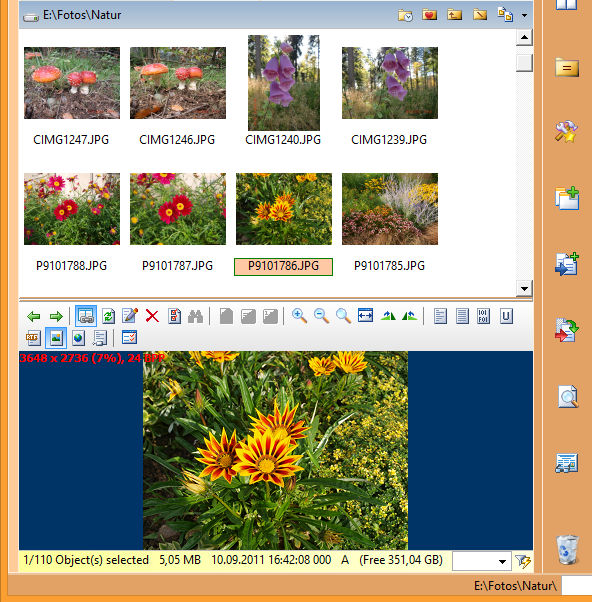Viewport: 592px width, 602px height.
Task: Open the Recycle Bin in sidebar
Action: point(567,550)
